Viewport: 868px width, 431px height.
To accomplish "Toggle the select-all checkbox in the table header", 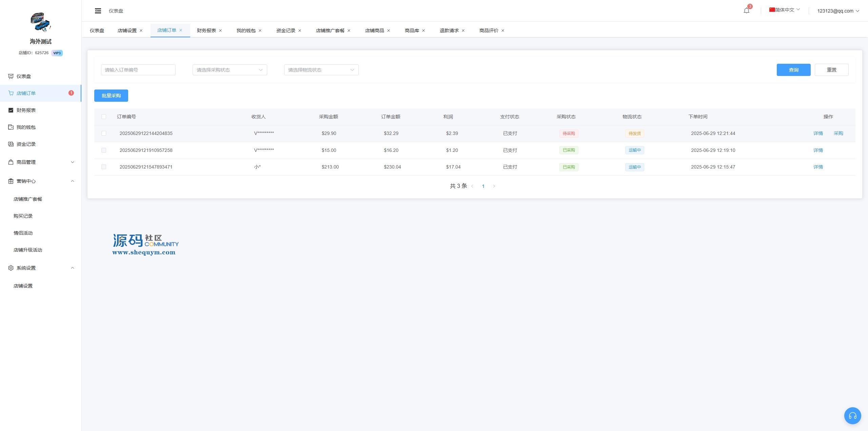I will [x=104, y=117].
